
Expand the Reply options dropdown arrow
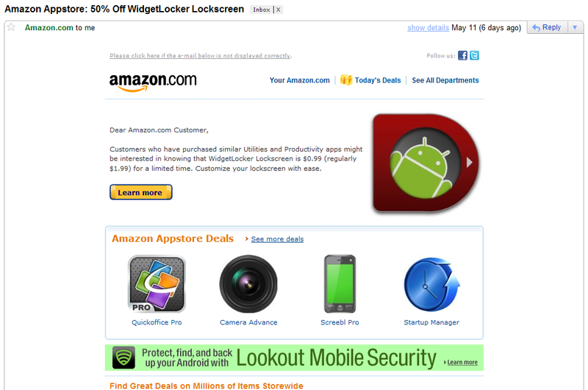pyautogui.click(x=575, y=27)
